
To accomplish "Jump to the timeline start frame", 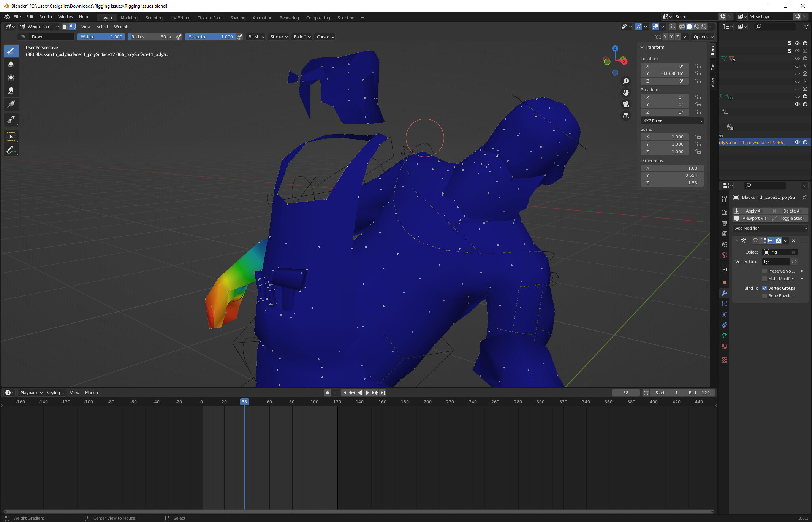I will pos(344,393).
